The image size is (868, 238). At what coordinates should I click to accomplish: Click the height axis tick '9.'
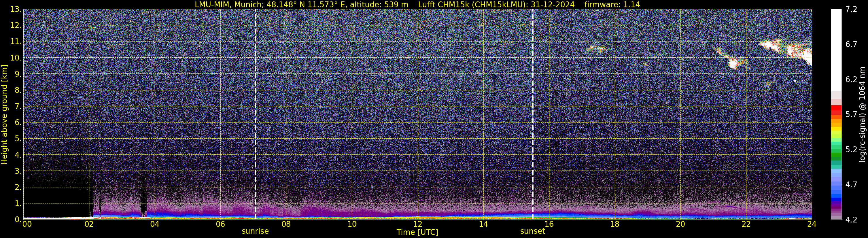18,74
